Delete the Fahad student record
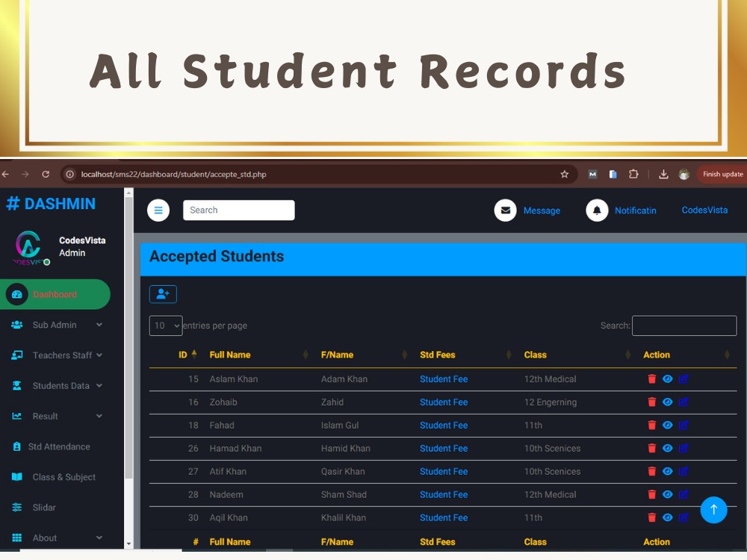Screen dimensions: 747x560 pyautogui.click(x=651, y=426)
